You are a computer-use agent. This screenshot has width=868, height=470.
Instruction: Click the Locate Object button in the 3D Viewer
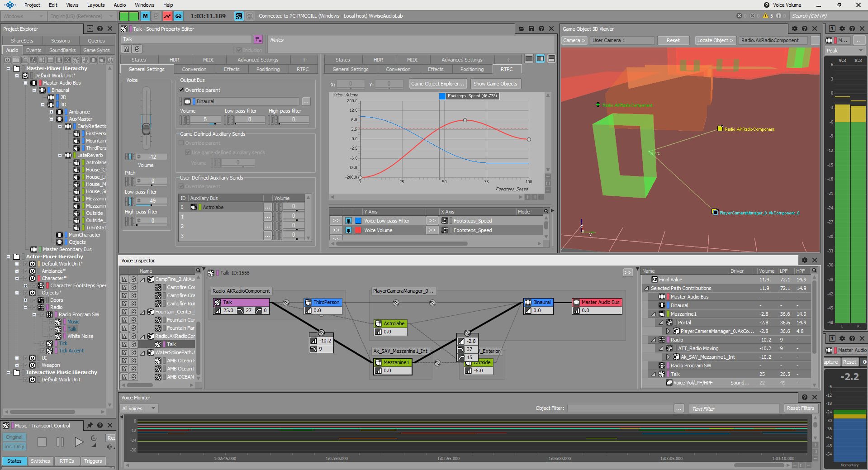715,40
